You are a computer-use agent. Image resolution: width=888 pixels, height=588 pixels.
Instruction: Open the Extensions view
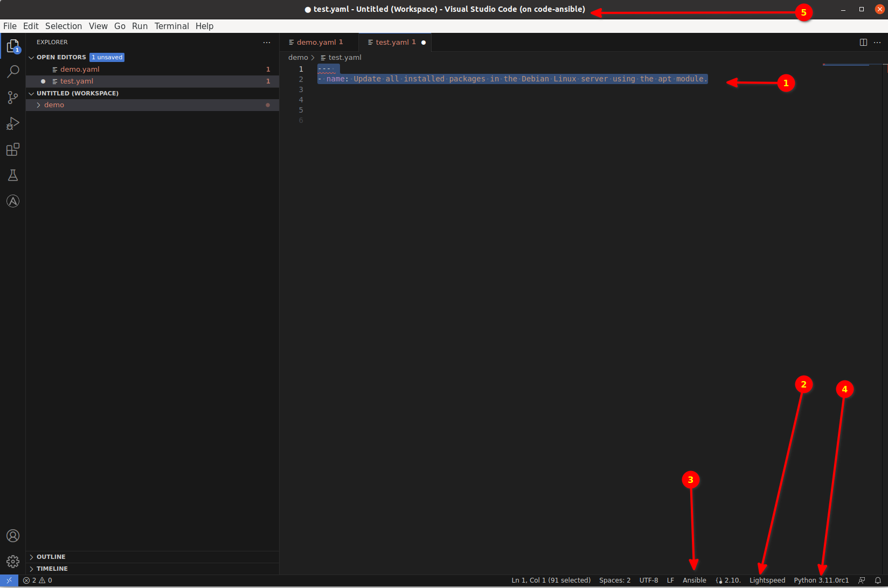13,149
